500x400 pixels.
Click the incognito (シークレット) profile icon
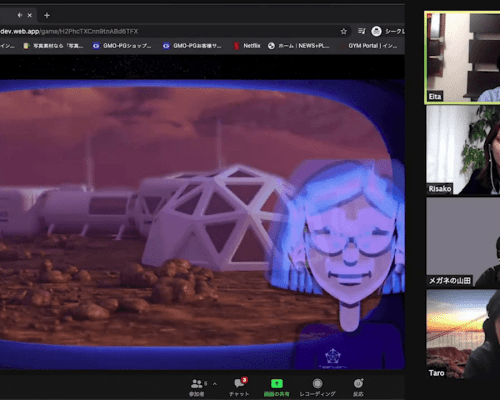tap(376, 31)
